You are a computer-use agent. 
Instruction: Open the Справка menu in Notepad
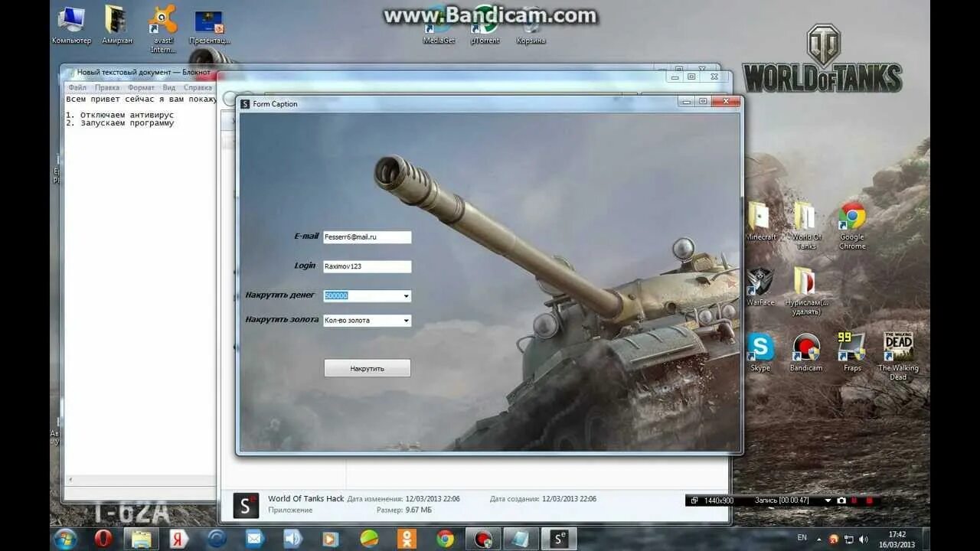pos(198,88)
